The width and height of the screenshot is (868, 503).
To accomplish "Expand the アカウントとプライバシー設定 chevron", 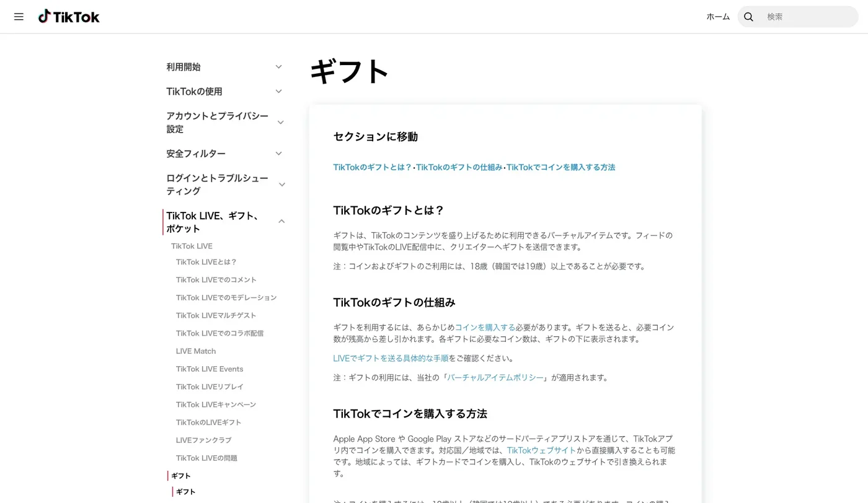I will (x=280, y=123).
